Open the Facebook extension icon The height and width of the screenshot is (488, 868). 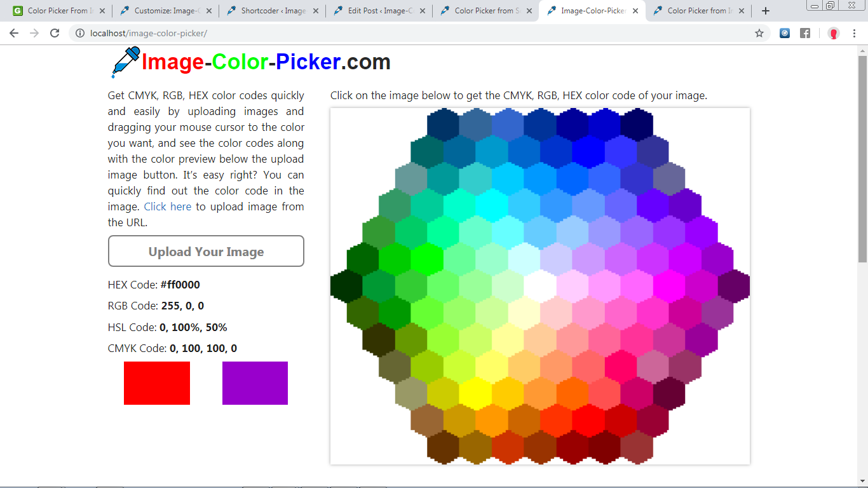coord(805,33)
